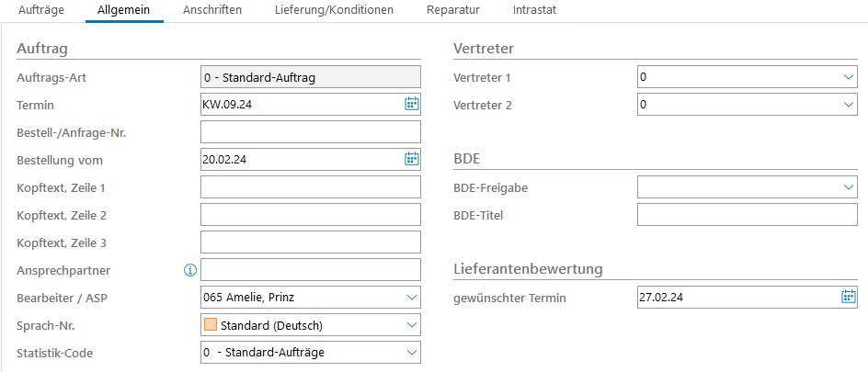
Task: Click the BDE-Titel text field
Action: tap(747, 215)
